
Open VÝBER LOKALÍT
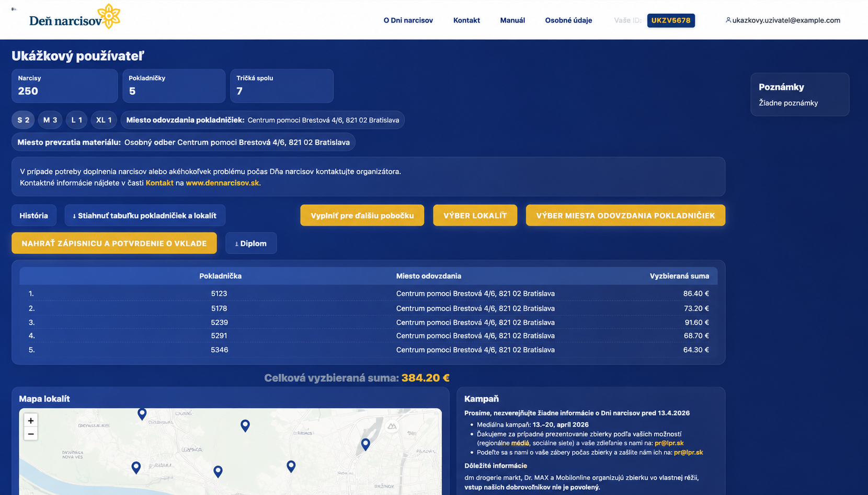475,215
